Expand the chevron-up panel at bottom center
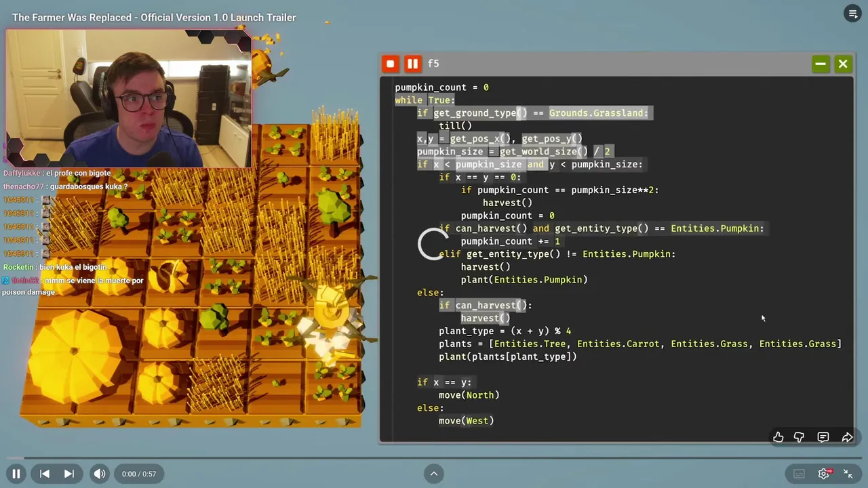The height and width of the screenshot is (488, 868). point(434,474)
